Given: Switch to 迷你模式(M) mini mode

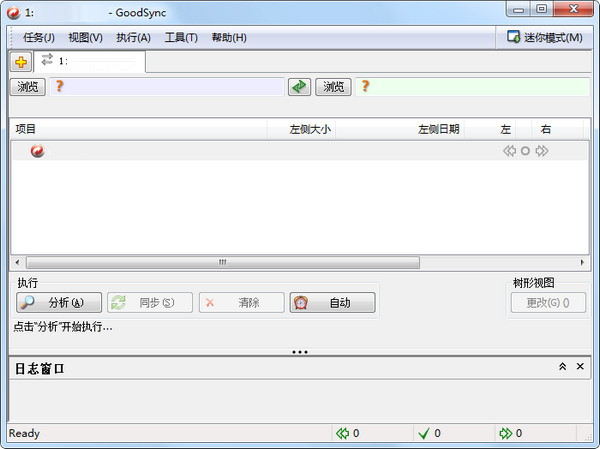Looking at the screenshot, I should point(545,38).
